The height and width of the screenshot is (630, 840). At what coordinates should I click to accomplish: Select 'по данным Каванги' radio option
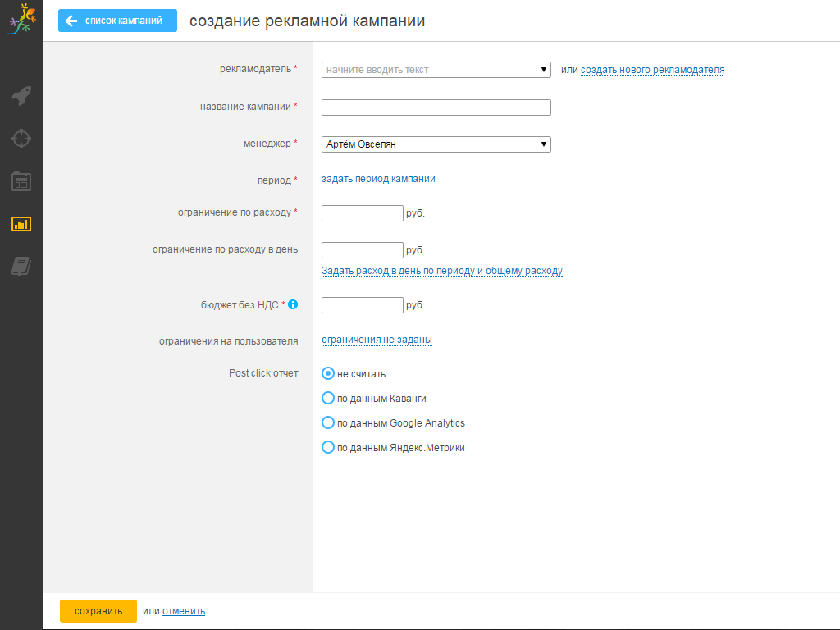pyautogui.click(x=328, y=399)
